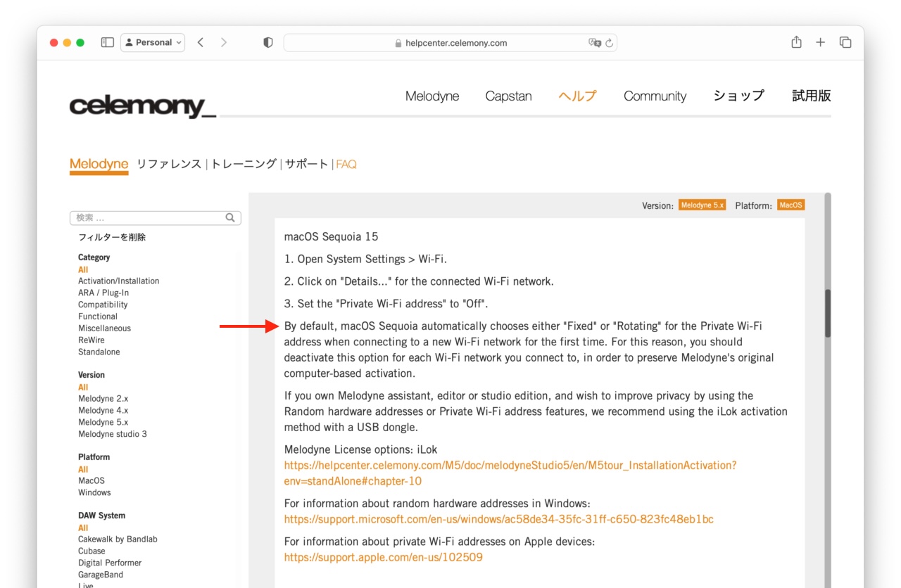This screenshot has height=588, width=901.
Task: Open the 試用版 navigation item
Action: [x=812, y=96]
